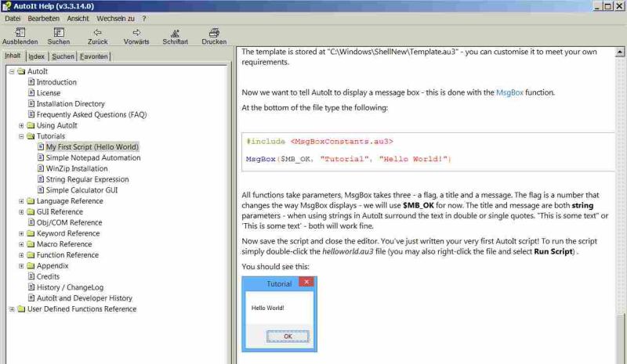Click the User Defined Functions folder icon
The width and height of the screenshot is (627, 364).
21,309
